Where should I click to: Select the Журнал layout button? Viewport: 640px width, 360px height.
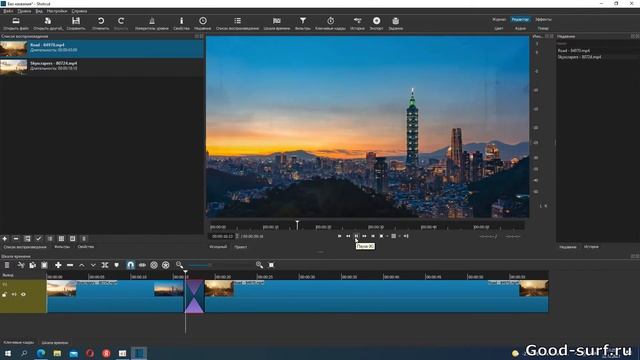click(498, 19)
